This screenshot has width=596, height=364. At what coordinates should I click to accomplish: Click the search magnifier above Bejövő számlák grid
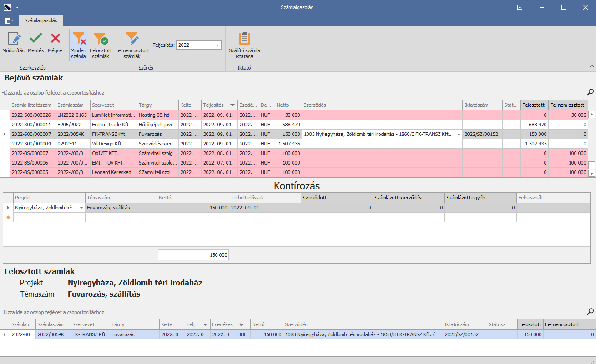[590, 92]
